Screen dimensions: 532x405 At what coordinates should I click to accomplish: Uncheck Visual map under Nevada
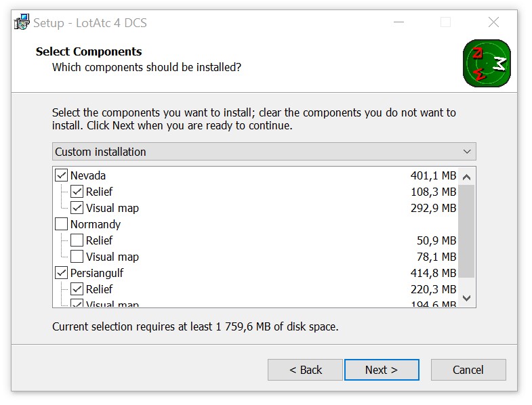77,208
